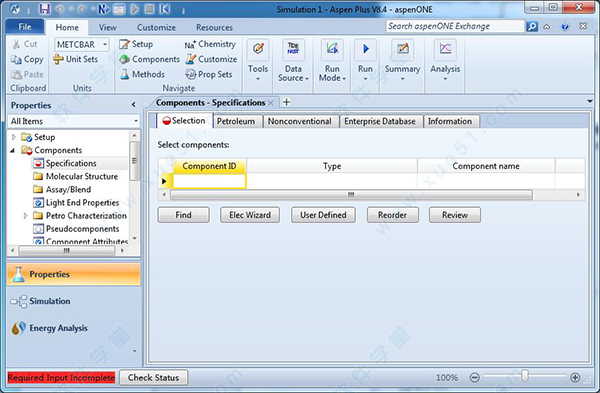Click the Elec Wizard button

(250, 215)
